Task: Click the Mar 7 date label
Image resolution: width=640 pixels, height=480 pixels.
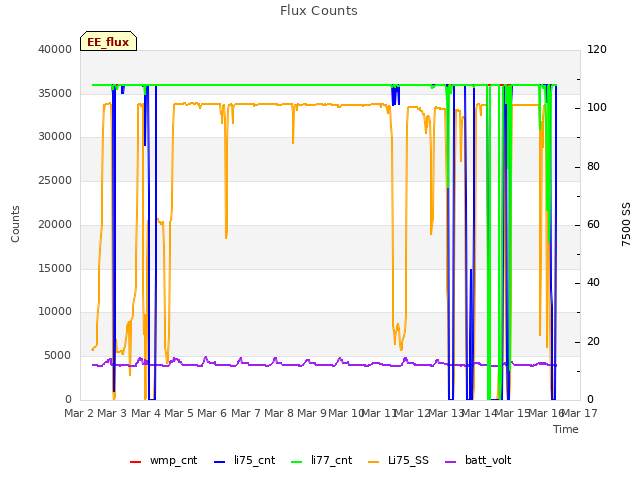Action: click(x=246, y=413)
